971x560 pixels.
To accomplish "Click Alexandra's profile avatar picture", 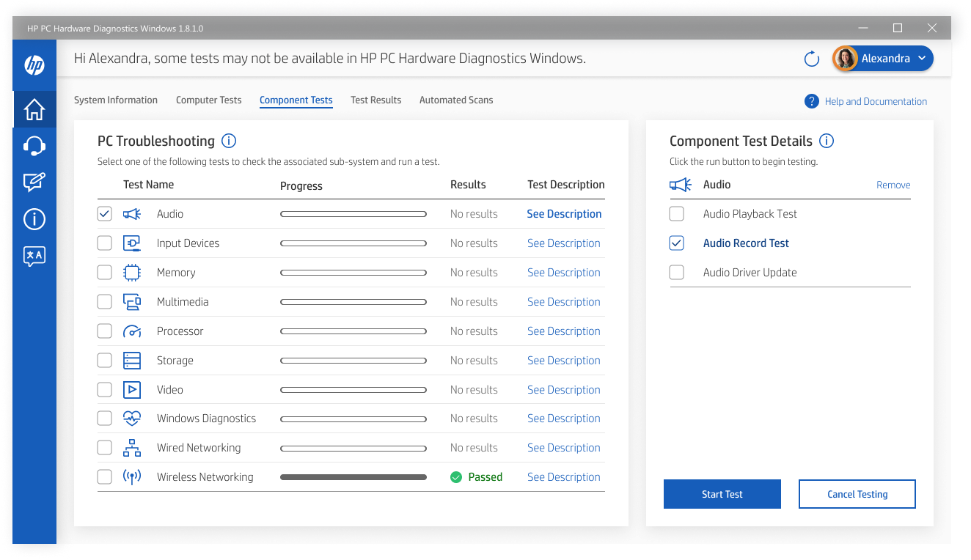I will (x=846, y=59).
